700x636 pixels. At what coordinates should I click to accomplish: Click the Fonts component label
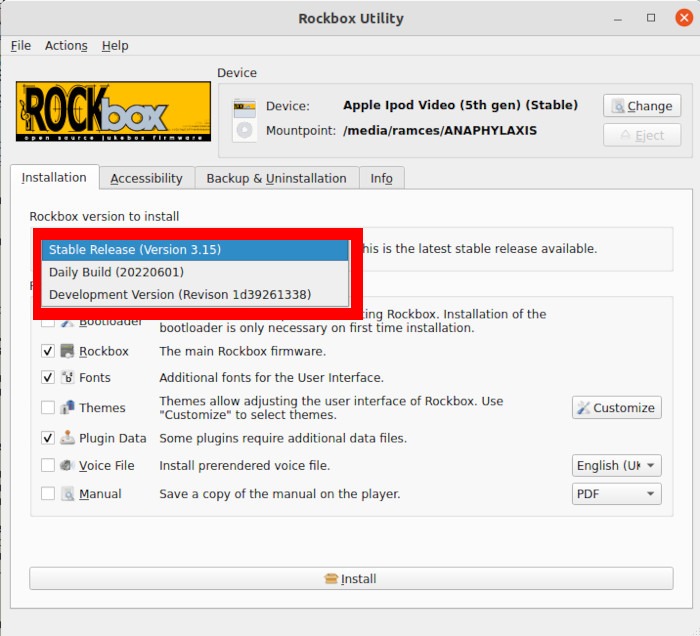coord(95,378)
